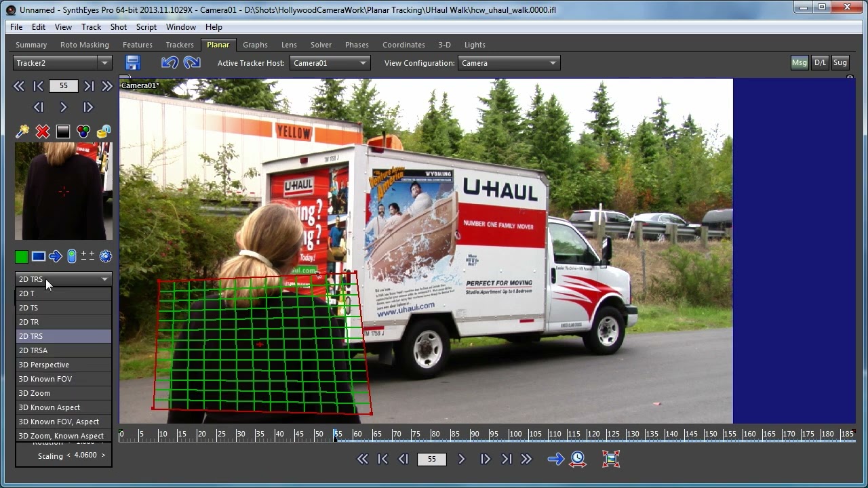
Task: Toggle the Msg button
Action: tap(800, 62)
